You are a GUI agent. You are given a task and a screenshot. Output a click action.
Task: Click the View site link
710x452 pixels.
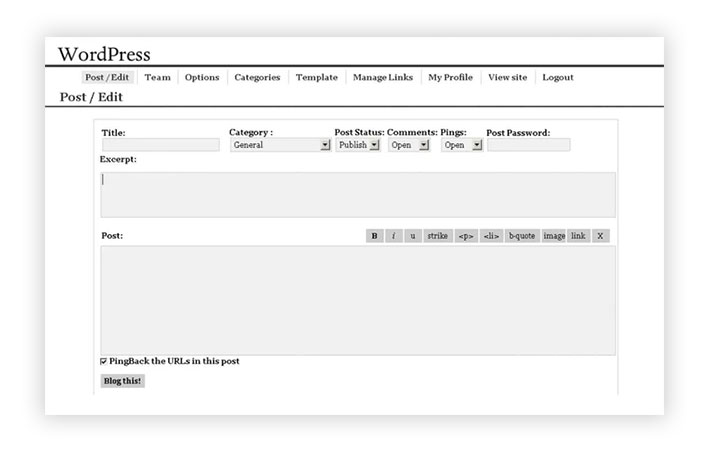(508, 77)
